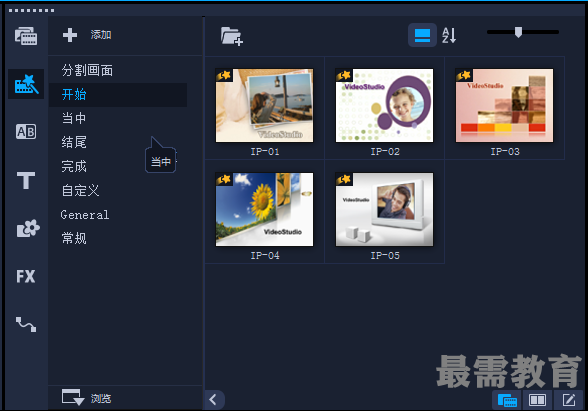
Task: Sort clips with the A-Z icon
Action: click(x=449, y=35)
